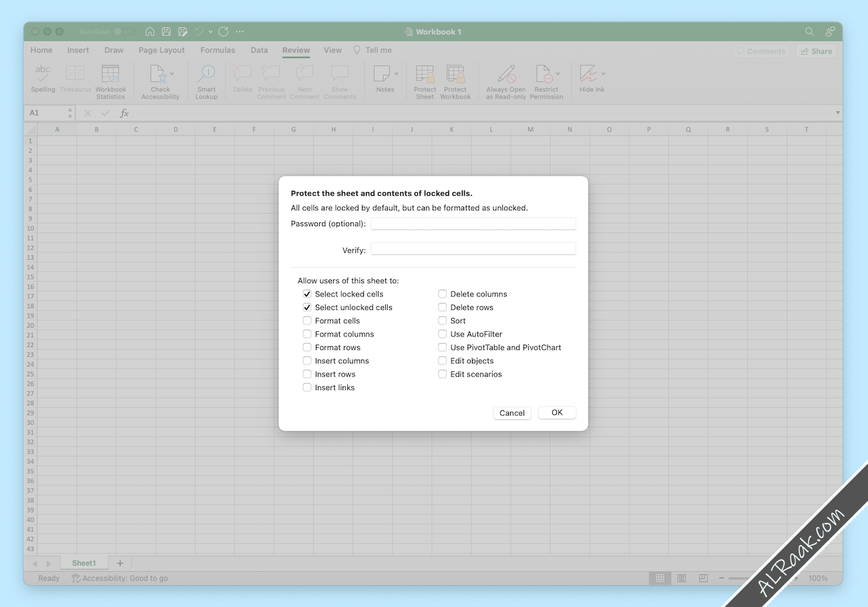Open the Undo history dropdown arrow

(x=210, y=31)
